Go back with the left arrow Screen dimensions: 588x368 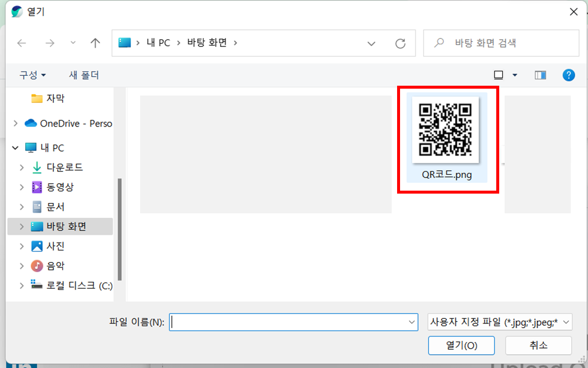[x=22, y=43]
